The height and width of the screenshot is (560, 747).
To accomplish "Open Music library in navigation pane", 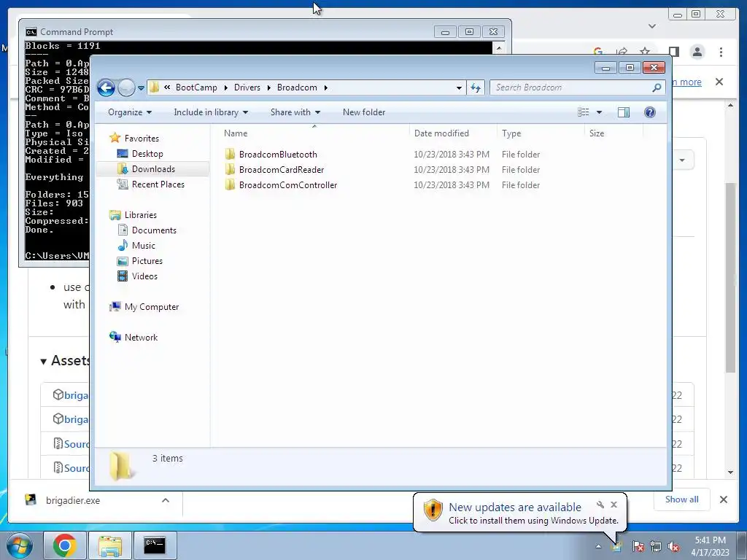I will coord(143,246).
